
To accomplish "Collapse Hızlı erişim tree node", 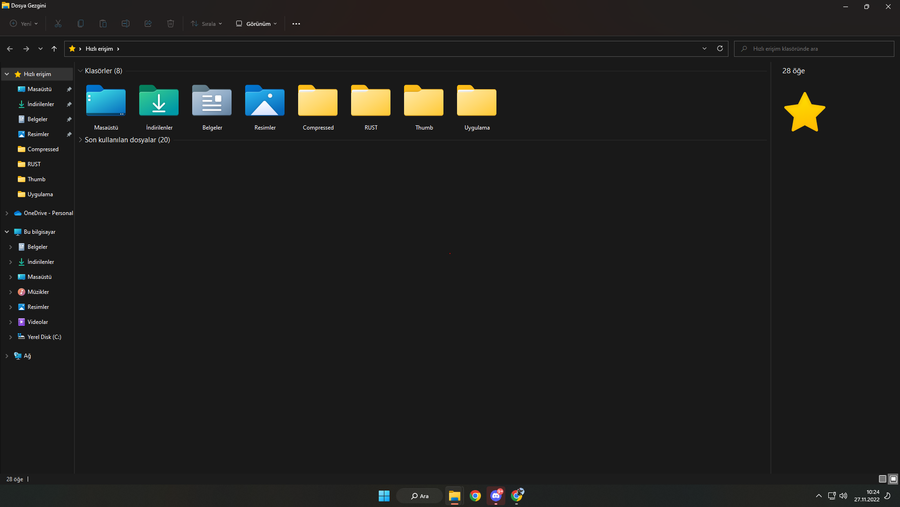I will [x=7, y=74].
